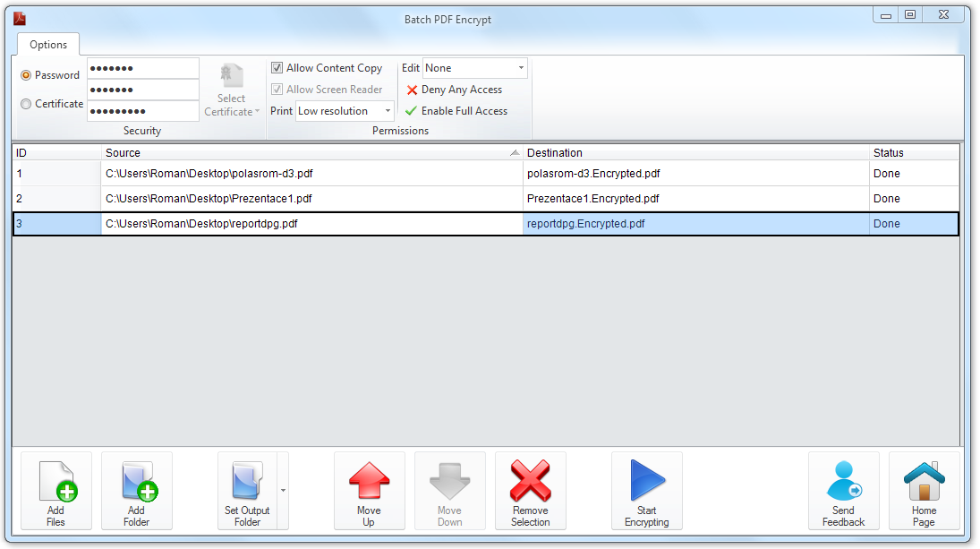Click Done status of Prezentace1 row
Screen dimensions: 980x549
(914, 198)
